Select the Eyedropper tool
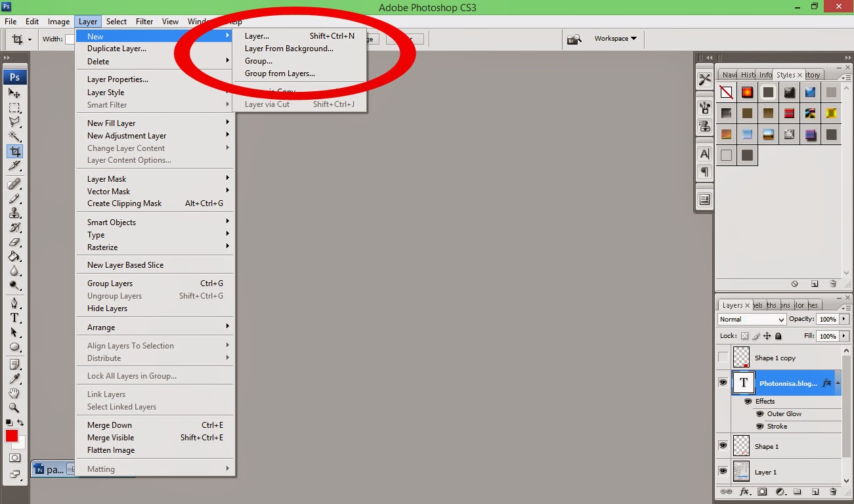Viewport: 854px width, 504px height. [14, 379]
